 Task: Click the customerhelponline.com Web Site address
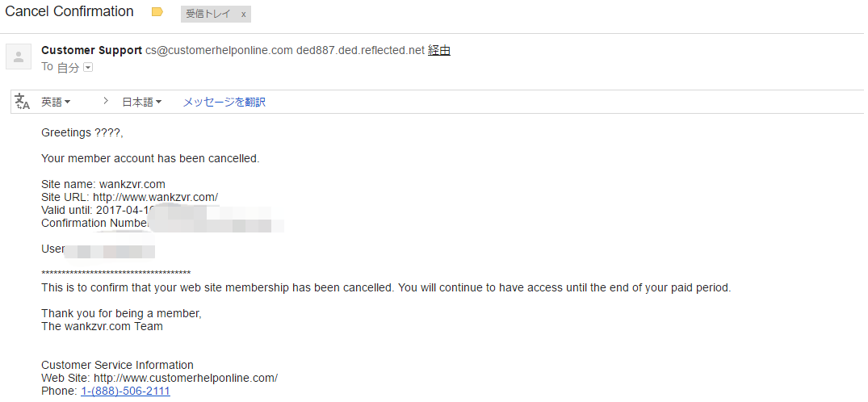point(186,378)
